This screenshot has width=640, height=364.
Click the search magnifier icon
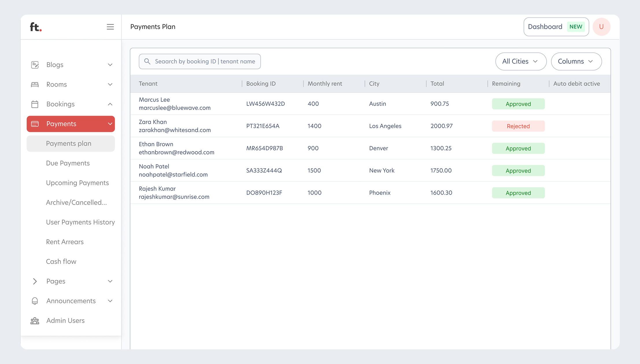point(147,61)
